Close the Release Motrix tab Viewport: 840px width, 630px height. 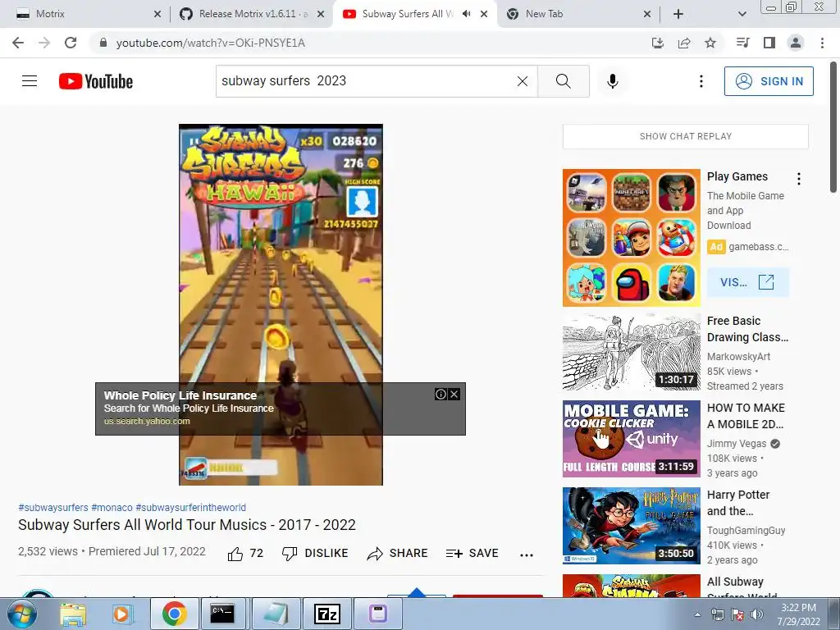(x=321, y=14)
